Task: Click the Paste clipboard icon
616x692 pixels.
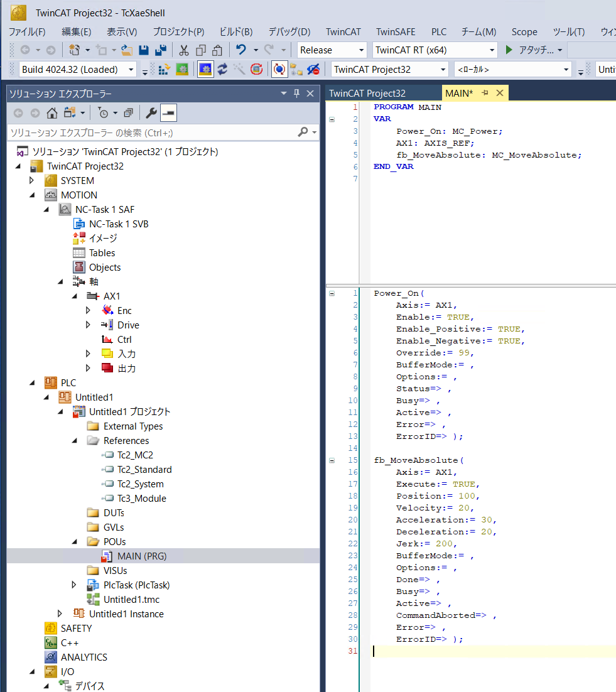Action: tap(217, 50)
